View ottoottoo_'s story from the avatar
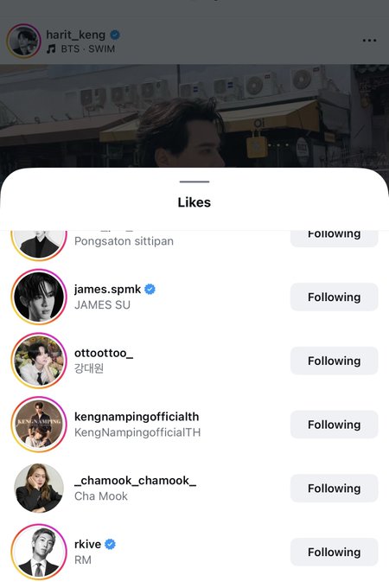This screenshot has height=588, width=389. pyautogui.click(x=39, y=361)
